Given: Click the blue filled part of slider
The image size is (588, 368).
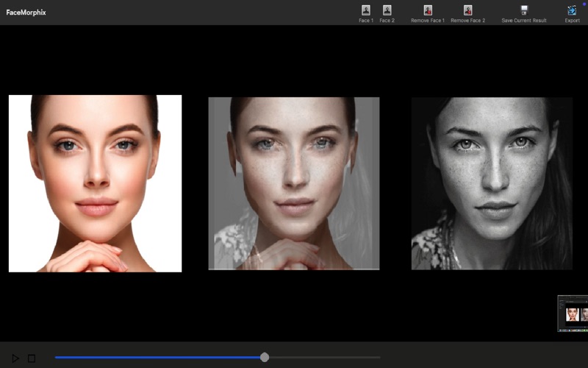Looking at the screenshot, I should [157, 357].
